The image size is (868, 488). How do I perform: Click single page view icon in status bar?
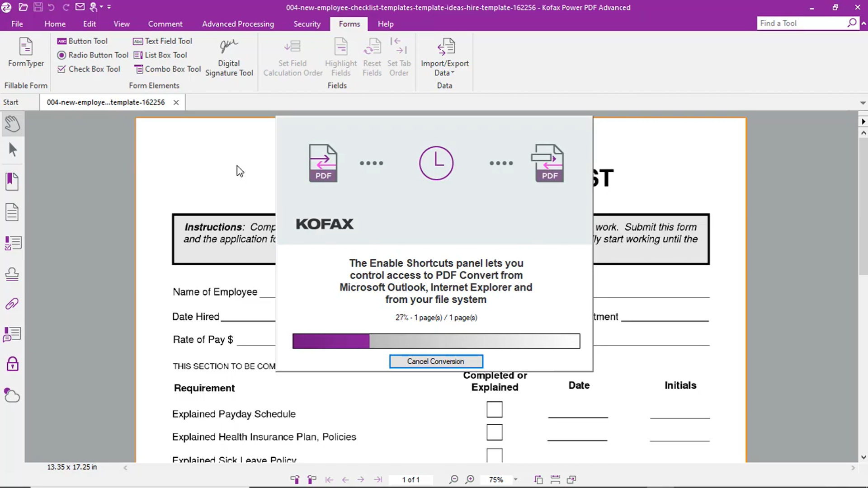point(538,480)
